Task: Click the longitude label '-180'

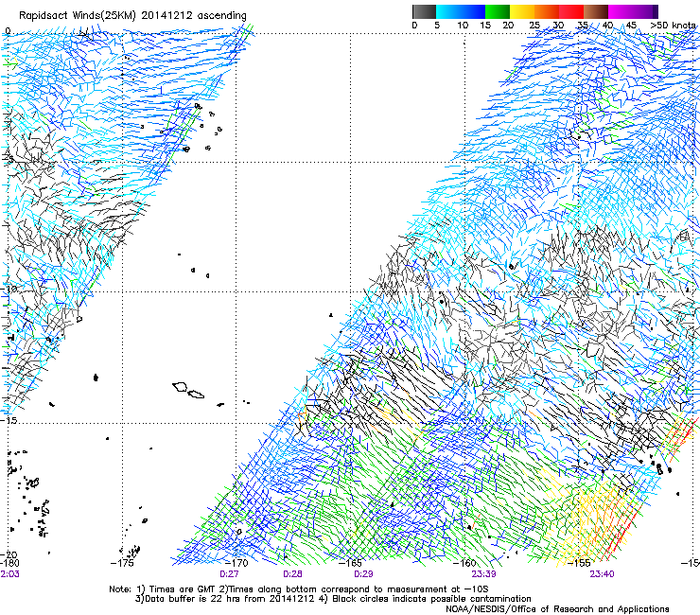Action: click(x=9, y=563)
